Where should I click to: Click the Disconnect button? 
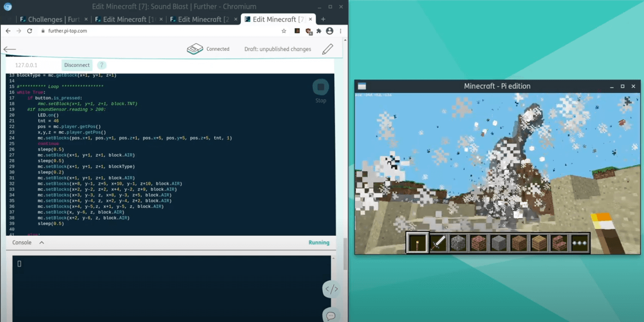coord(77,65)
